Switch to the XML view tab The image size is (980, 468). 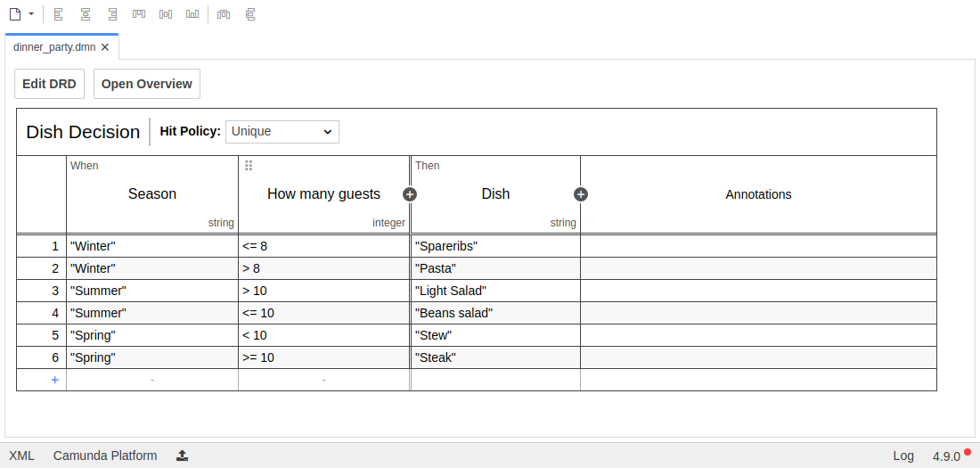click(x=21, y=456)
